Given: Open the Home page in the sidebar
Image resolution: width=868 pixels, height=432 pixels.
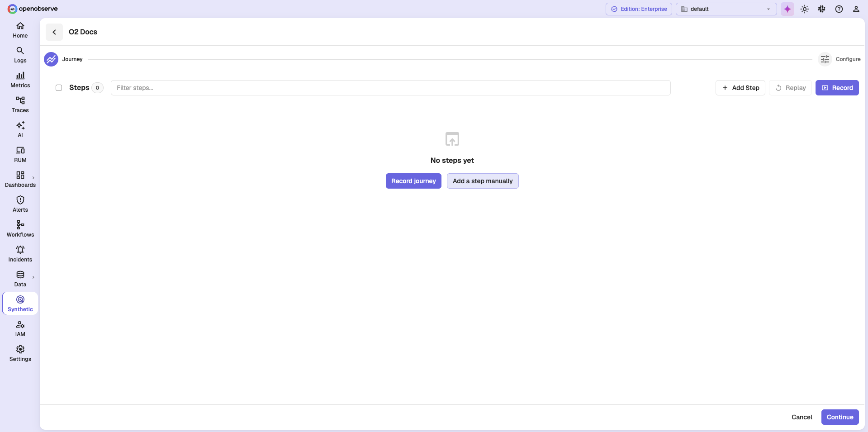Looking at the screenshot, I should tap(20, 30).
